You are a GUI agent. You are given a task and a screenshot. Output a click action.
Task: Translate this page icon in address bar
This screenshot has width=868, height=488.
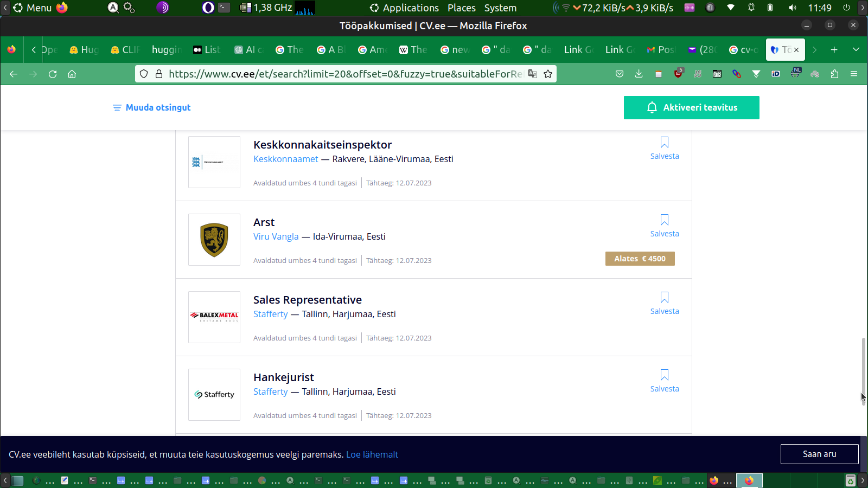pos(533,74)
